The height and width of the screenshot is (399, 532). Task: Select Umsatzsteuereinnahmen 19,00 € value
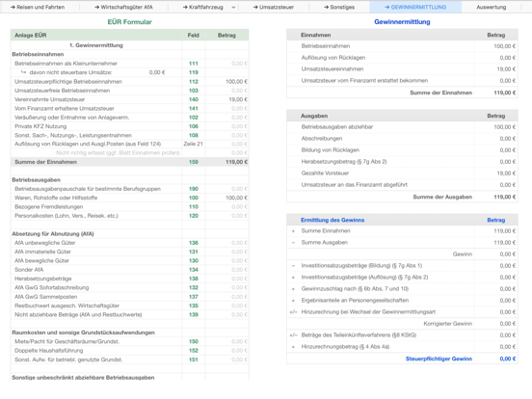[506, 69]
